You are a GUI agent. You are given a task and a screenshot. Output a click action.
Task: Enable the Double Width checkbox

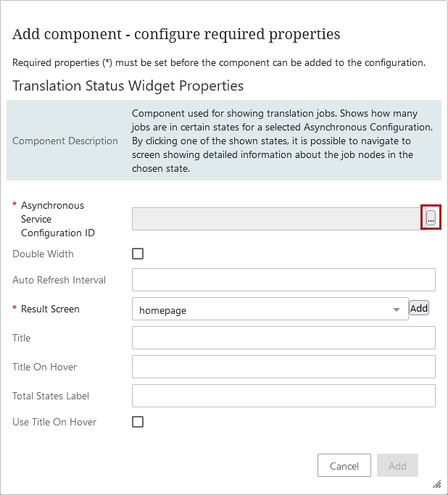coord(138,254)
